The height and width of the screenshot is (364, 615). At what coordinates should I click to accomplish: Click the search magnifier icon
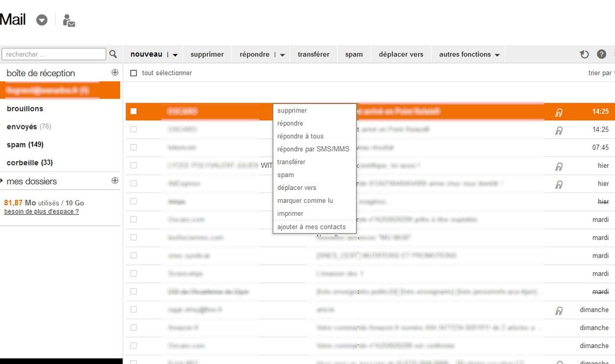click(x=113, y=54)
